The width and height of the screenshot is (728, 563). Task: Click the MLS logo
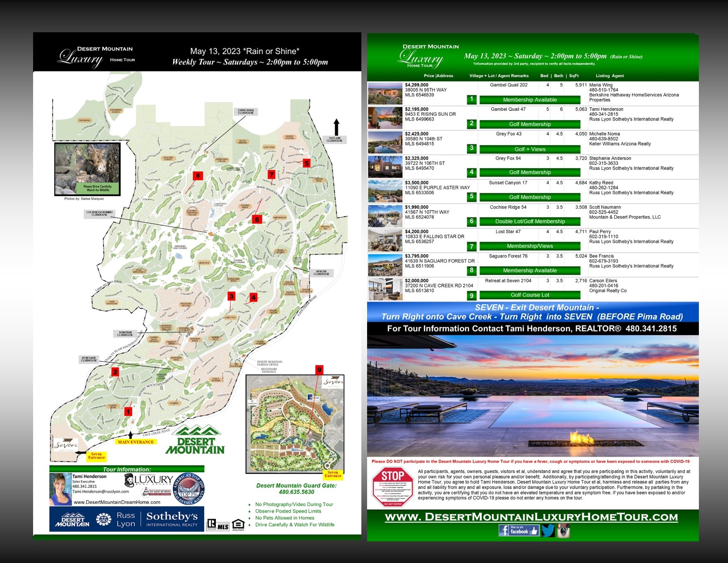coord(218,525)
